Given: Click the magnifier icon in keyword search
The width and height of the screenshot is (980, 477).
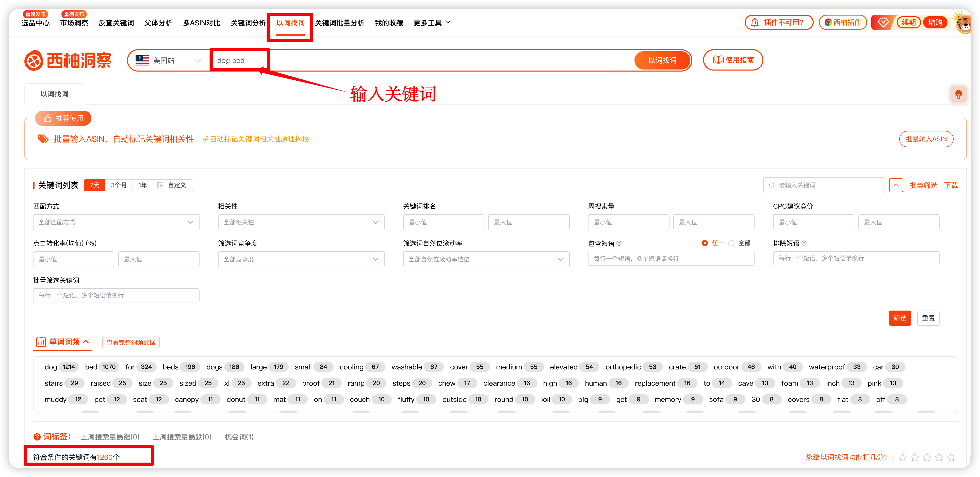Looking at the screenshot, I should 772,185.
